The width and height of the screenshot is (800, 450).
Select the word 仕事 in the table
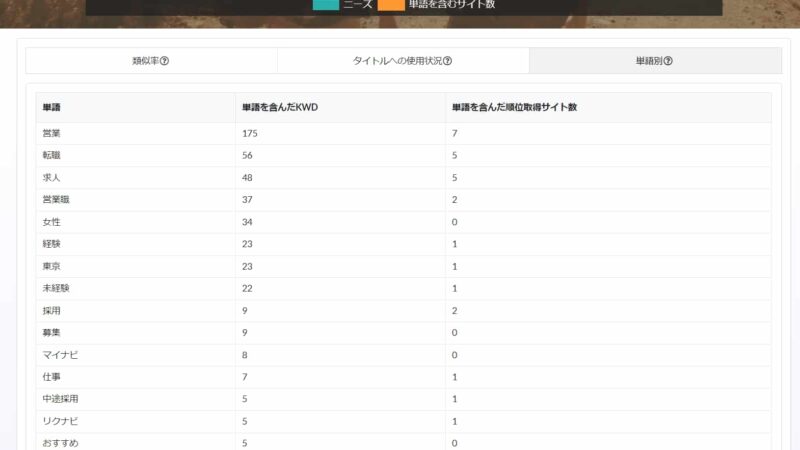click(52, 377)
